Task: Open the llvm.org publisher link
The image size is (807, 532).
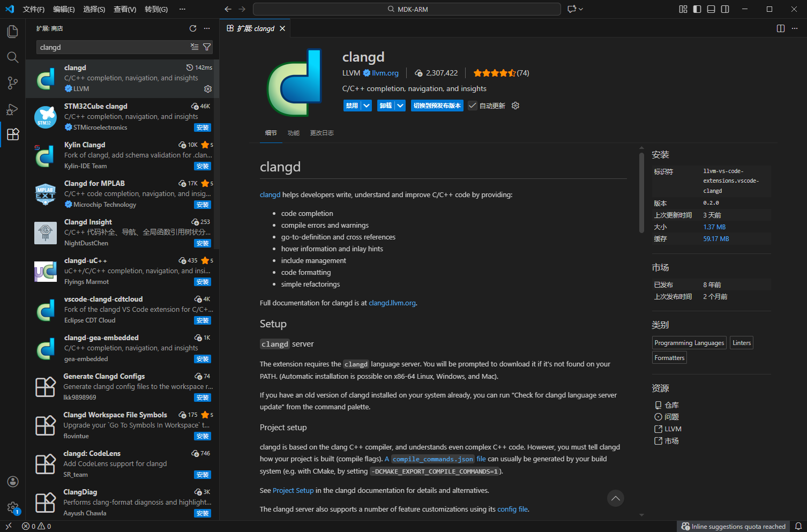Action: point(385,73)
